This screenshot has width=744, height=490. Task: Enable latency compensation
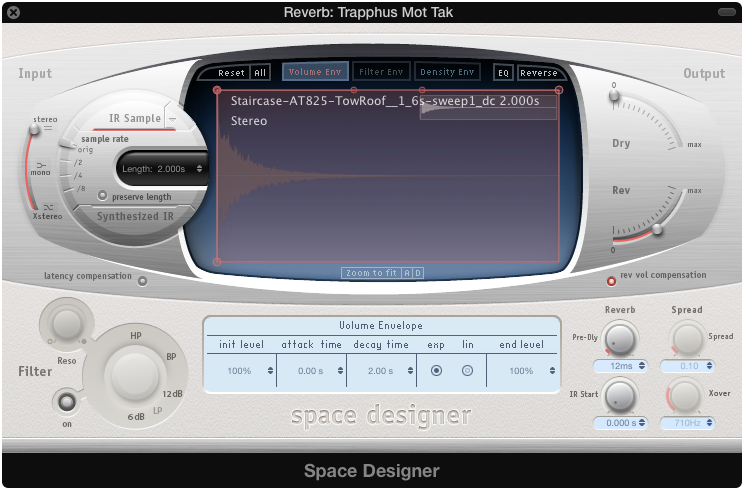point(142,281)
